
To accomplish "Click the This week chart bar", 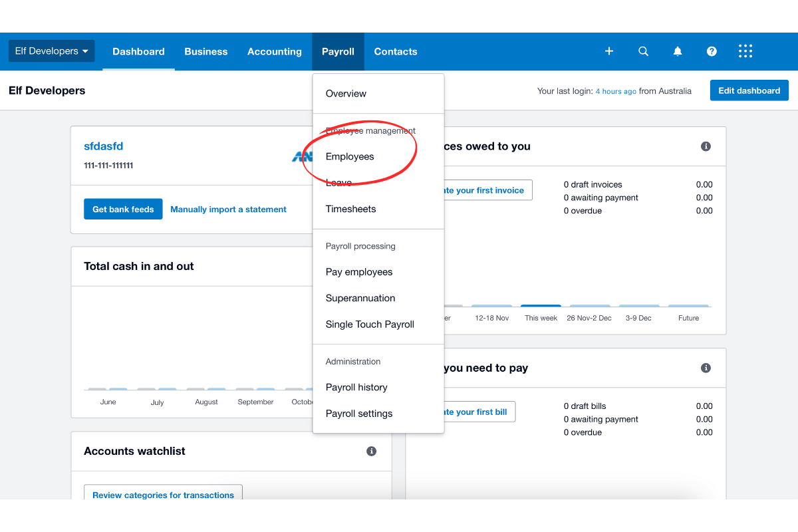I will click(x=541, y=306).
